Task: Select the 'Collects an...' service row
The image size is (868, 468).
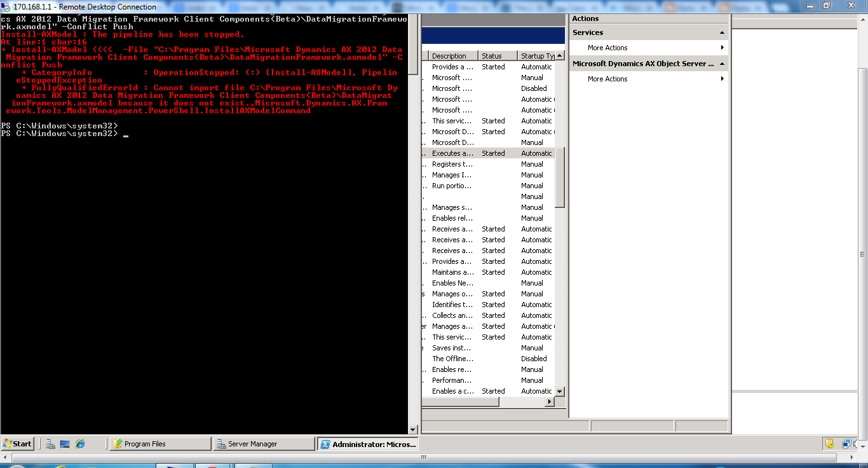Action: (x=488, y=315)
